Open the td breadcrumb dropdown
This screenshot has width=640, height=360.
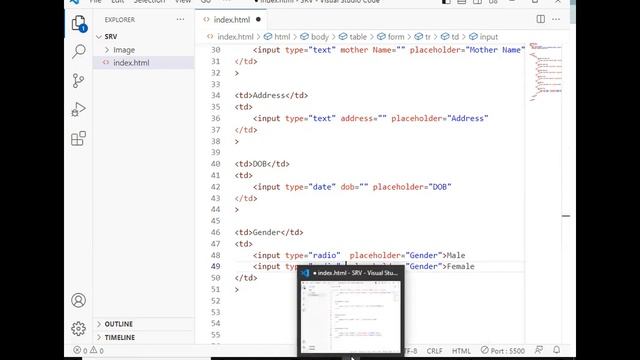pos(450,37)
